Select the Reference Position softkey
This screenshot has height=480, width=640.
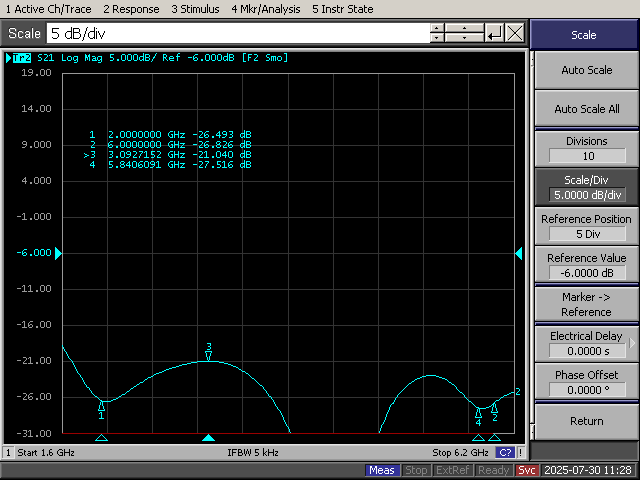point(587,227)
